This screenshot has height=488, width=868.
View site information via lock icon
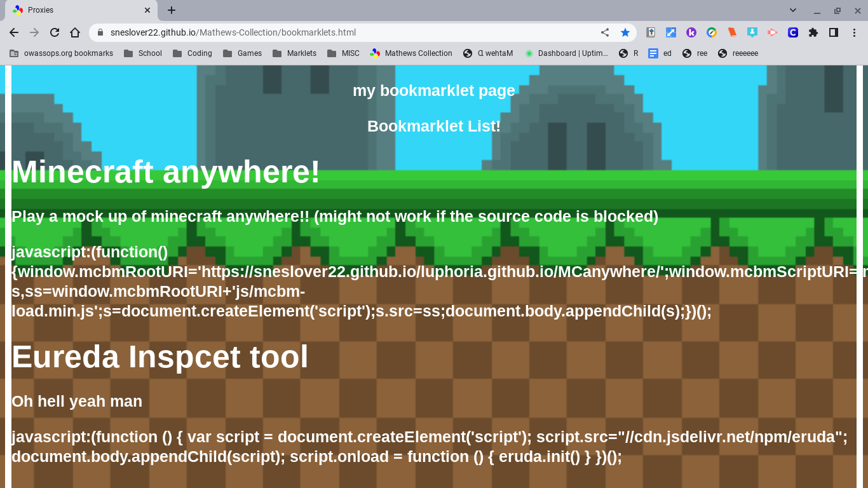(100, 32)
